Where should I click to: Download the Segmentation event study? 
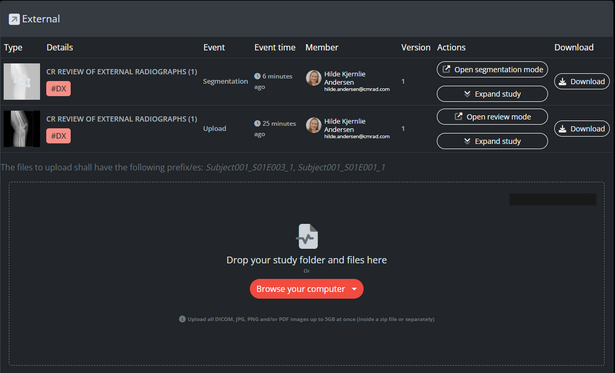(x=582, y=82)
